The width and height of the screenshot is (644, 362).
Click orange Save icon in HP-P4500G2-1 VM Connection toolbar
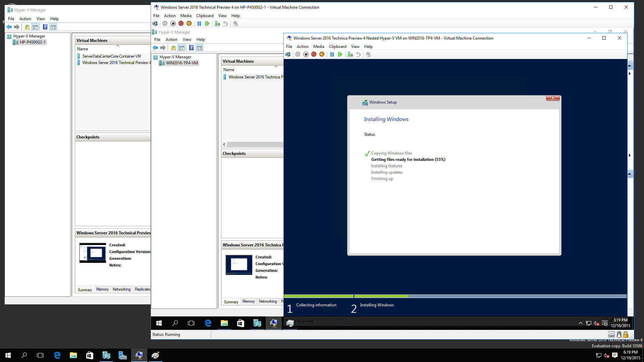[x=189, y=23]
